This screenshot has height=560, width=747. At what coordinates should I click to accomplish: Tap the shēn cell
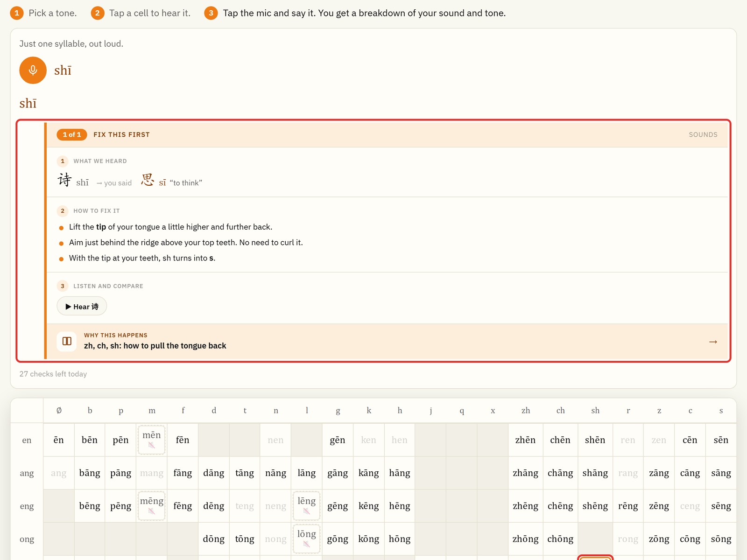pyautogui.click(x=595, y=440)
